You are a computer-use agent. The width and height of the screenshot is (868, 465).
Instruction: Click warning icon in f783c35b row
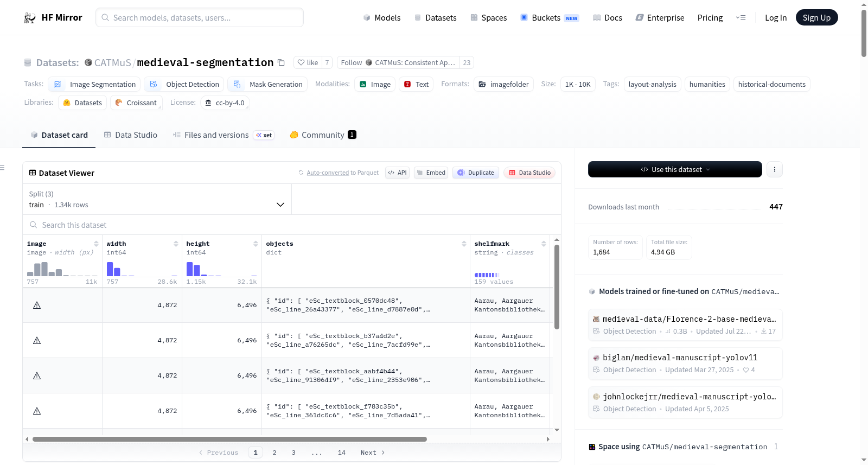[x=37, y=411]
